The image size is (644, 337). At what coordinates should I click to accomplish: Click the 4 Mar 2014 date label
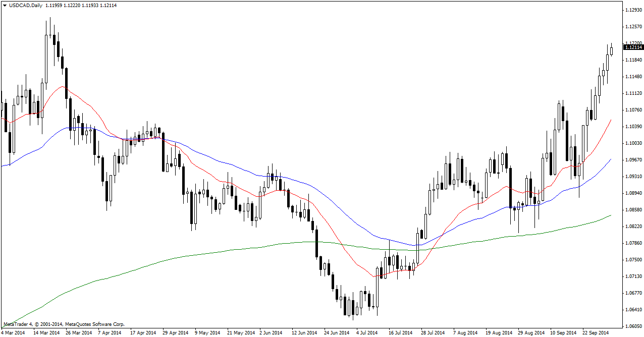[13, 333]
